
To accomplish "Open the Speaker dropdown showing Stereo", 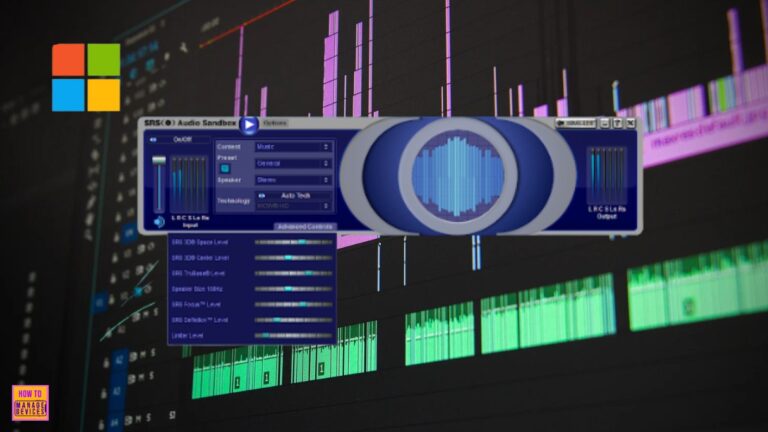I will click(x=293, y=180).
